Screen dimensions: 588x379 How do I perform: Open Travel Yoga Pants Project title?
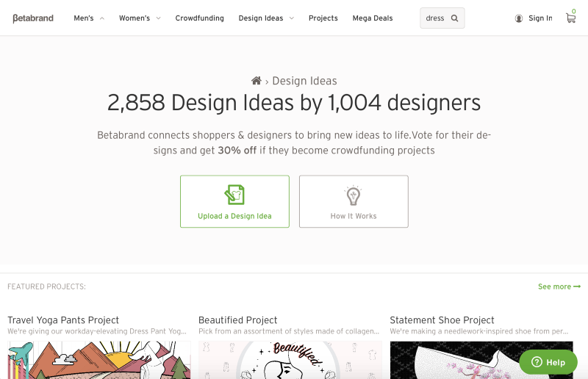click(x=63, y=320)
